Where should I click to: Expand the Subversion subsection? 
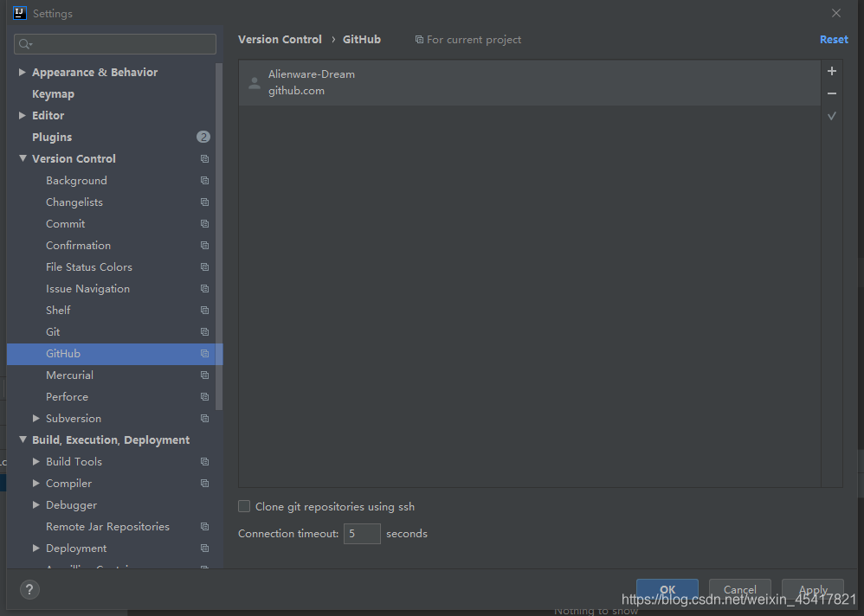click(x=35, y=419)
